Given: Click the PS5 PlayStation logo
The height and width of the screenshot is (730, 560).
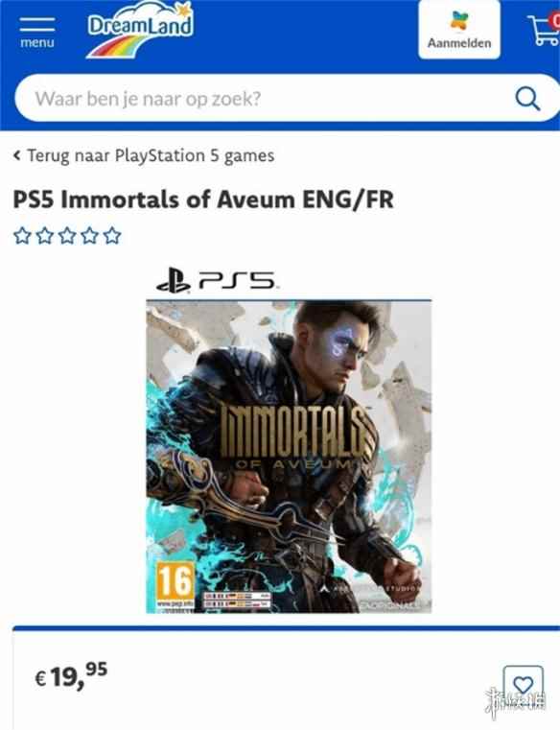Looking at the screenshot, I should 217,280.
